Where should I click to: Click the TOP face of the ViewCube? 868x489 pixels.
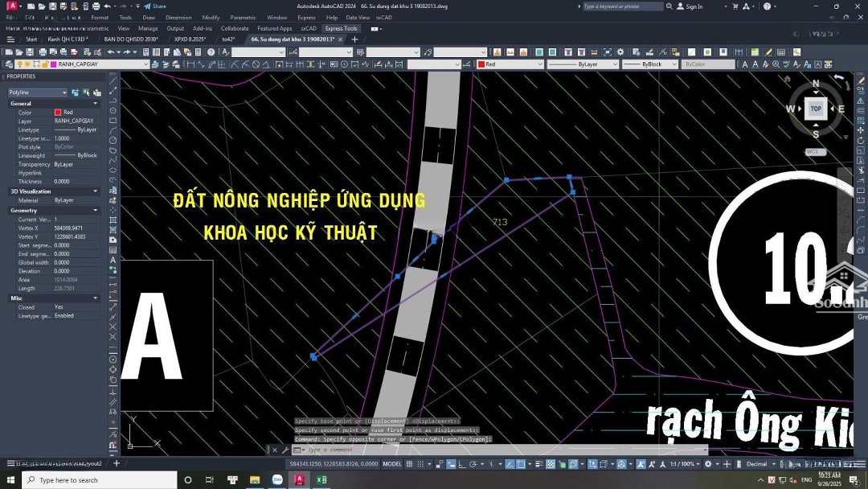point(816,109)
